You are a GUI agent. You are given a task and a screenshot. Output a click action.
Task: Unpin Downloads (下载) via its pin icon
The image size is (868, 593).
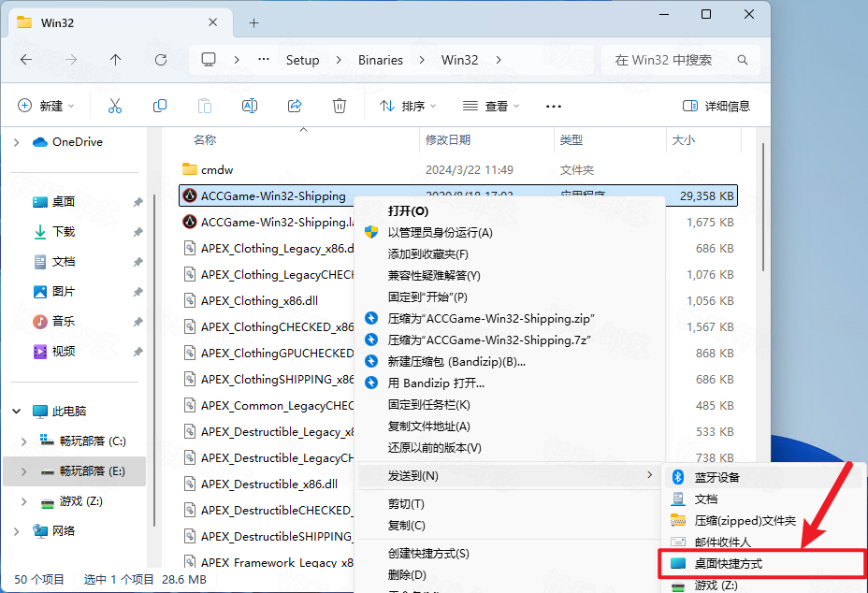pyautogui.click(x=137, y=233)
